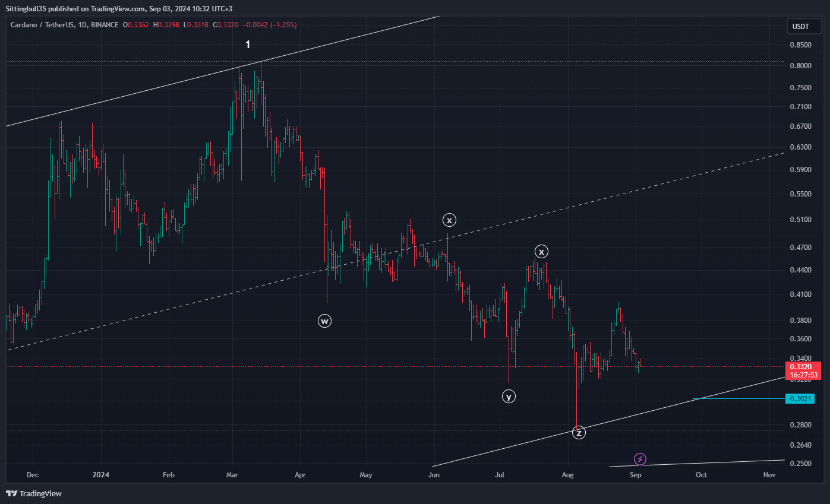Click the 0.6700 price axis label
This screenshot has width=830, height=504.
801,126
